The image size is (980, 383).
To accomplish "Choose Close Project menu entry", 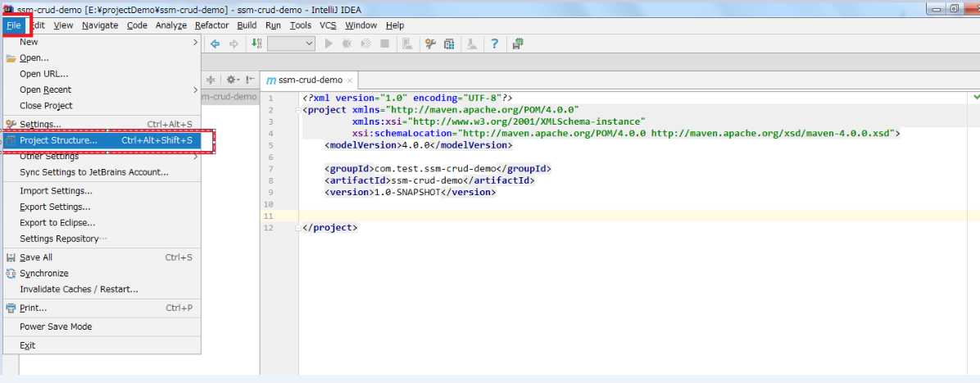I will [102, 106].
